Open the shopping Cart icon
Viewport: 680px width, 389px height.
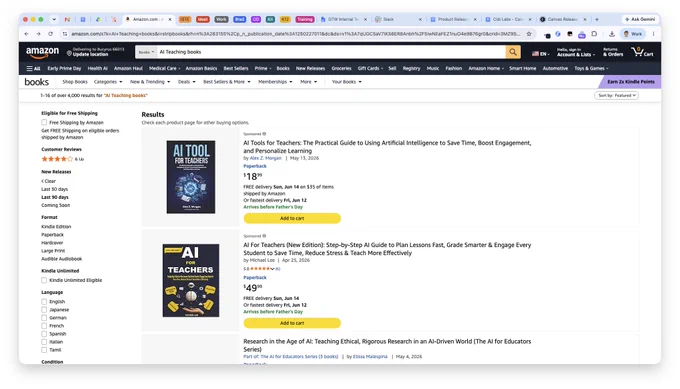[x=642, y=52]
